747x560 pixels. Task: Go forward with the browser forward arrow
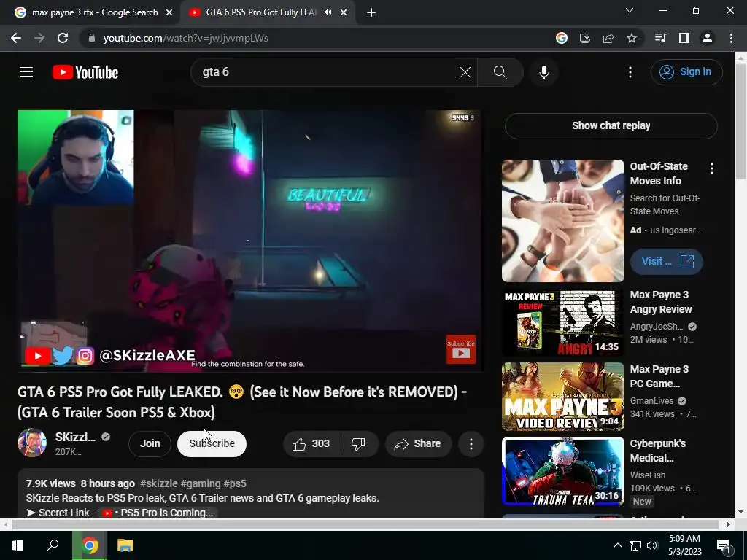39,38
